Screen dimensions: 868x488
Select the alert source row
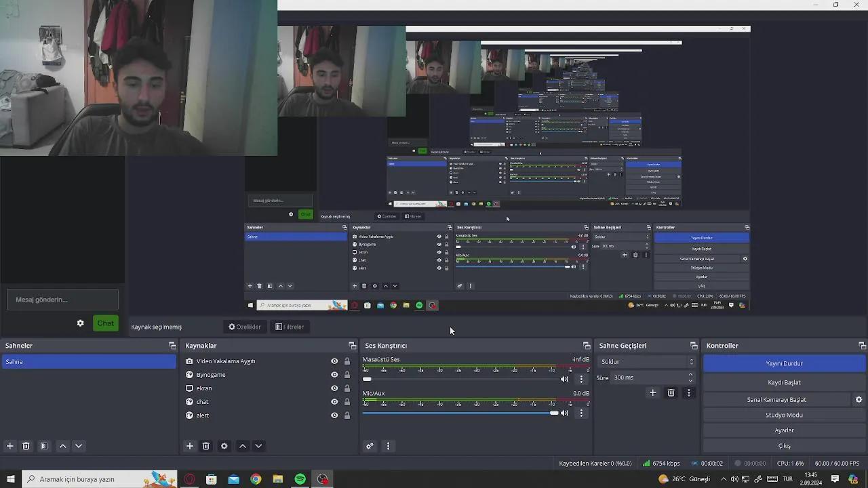[x=269, y=415]
